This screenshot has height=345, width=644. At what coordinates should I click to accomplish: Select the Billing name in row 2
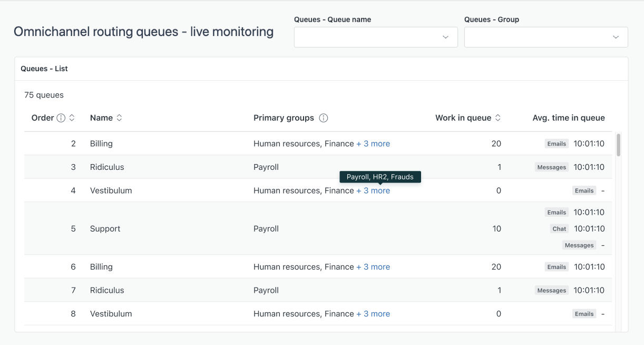[101, 143]
